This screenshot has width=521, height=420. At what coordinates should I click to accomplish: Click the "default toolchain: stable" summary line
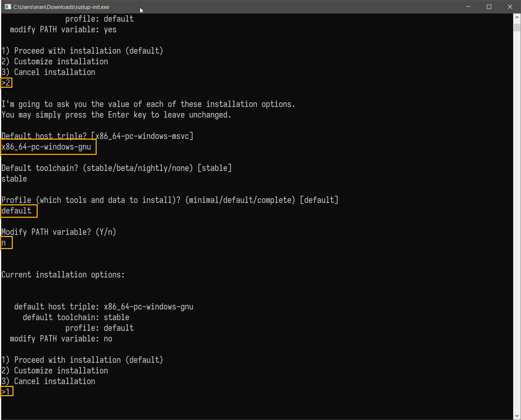(76, 317)
